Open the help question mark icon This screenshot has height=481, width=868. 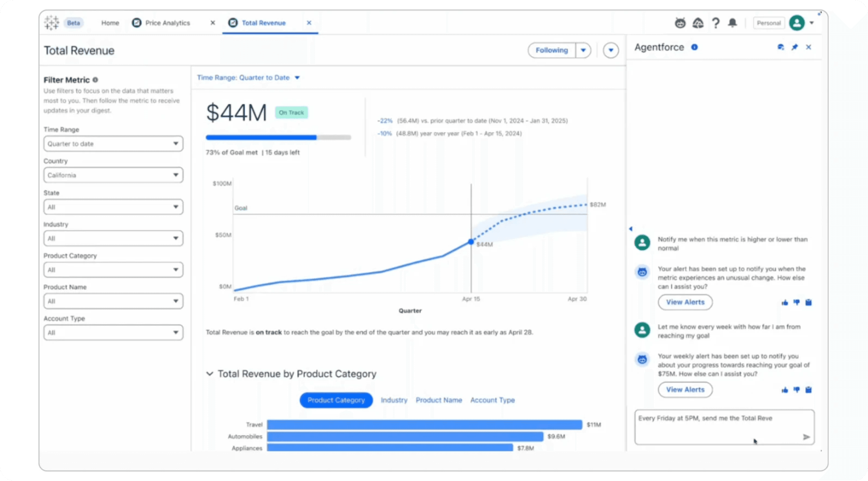pos(716,23)
